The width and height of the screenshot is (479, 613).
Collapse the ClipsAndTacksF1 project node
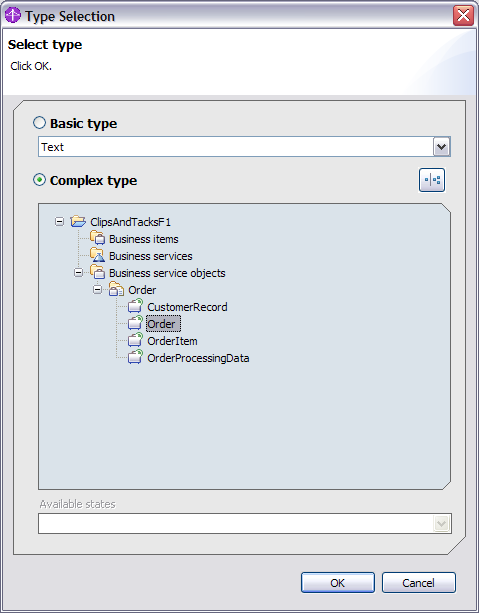(x=59, y=222)
